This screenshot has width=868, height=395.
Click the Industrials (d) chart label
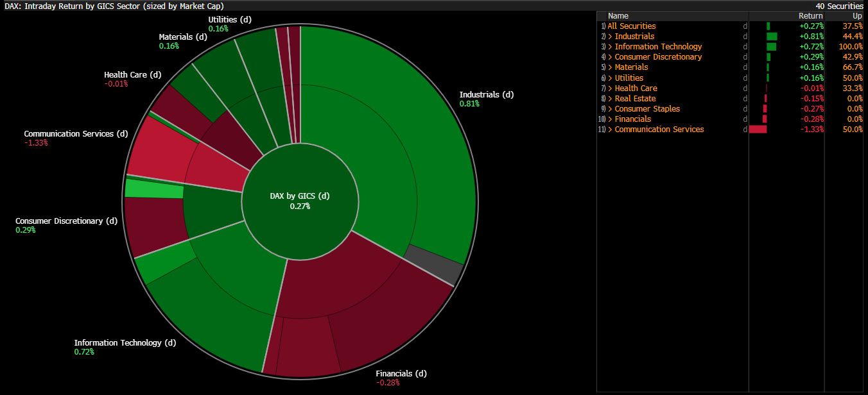click(487, 95)
